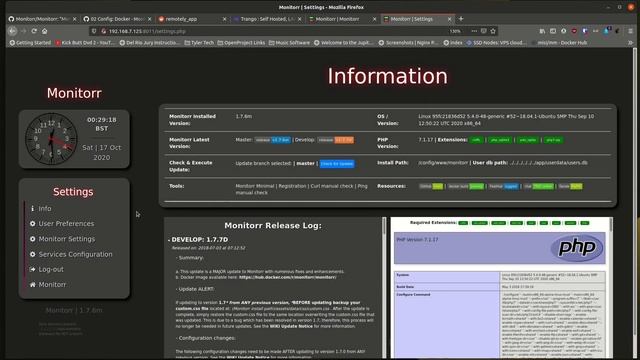Viewport: 640px width, 360px height.
Task: Click the blue Check for Update button
Action: [337, 164]
